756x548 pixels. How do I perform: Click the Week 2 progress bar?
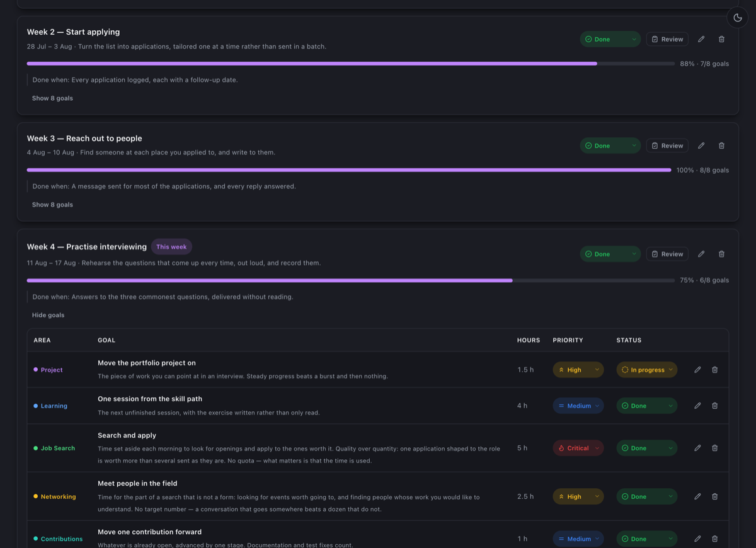click(x=350, y=64)
